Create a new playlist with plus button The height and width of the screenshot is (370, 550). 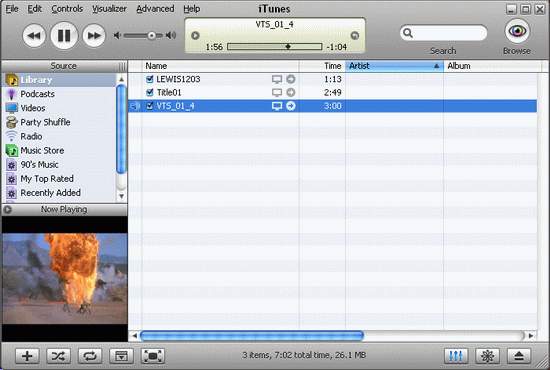[27, 356]
